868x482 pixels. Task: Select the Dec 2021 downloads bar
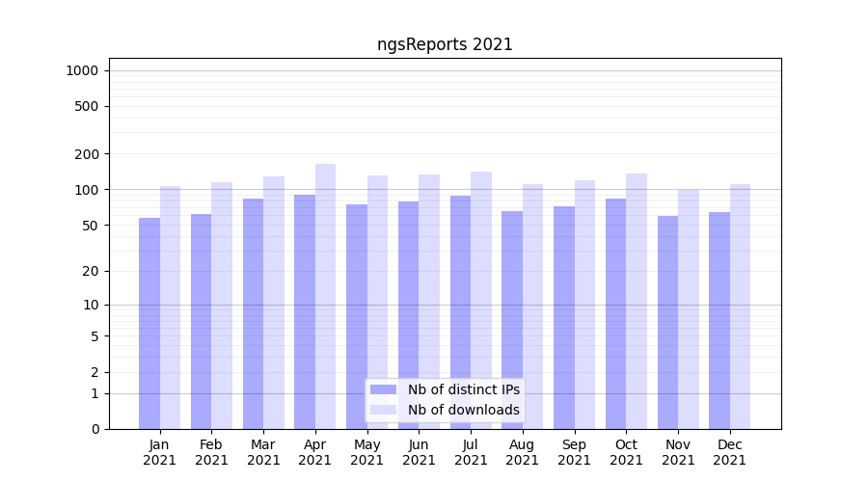coord(740,307)
